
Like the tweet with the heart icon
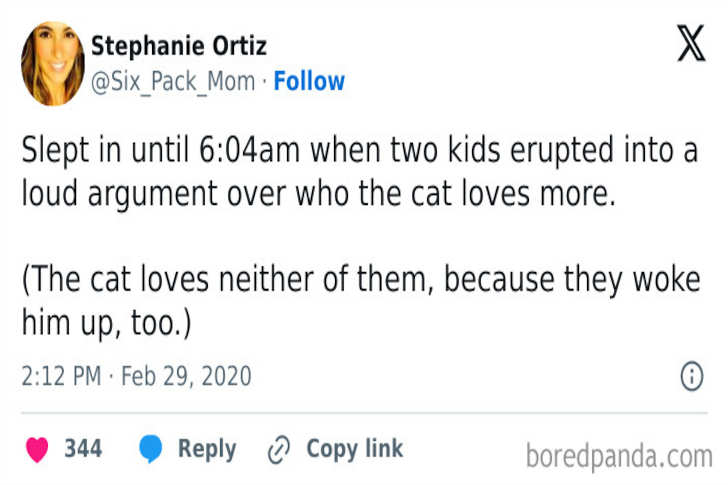[37, 450]
